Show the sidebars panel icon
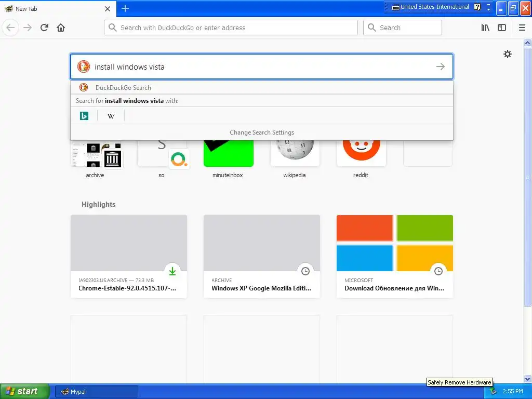The height and width of the screenshot is (399, 532). coord(502,28)
